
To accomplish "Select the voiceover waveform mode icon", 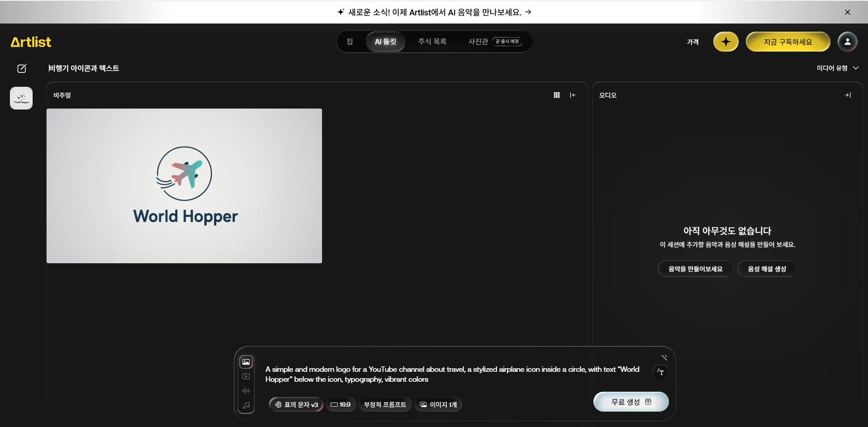I will click(246, 391).
